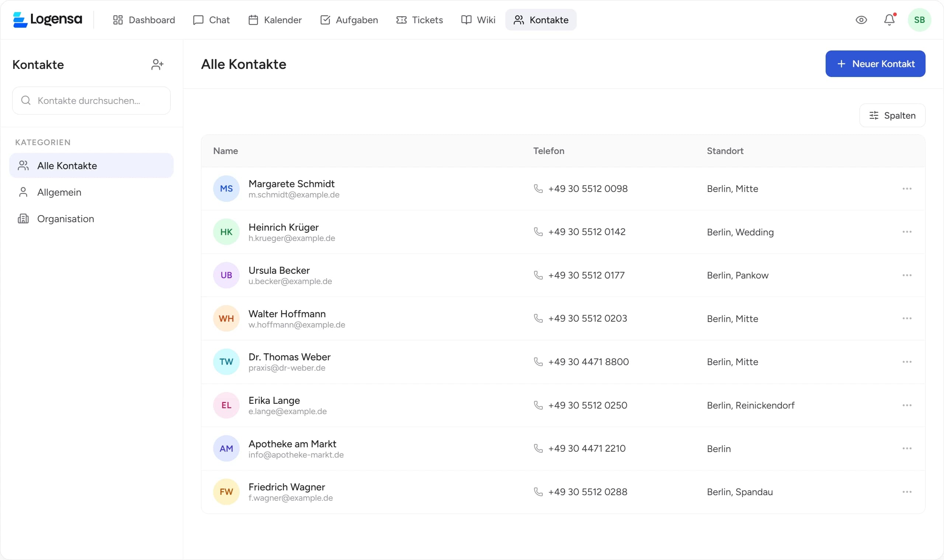Click the FW avatar of Friedrich Wagner

click(226, 492)
